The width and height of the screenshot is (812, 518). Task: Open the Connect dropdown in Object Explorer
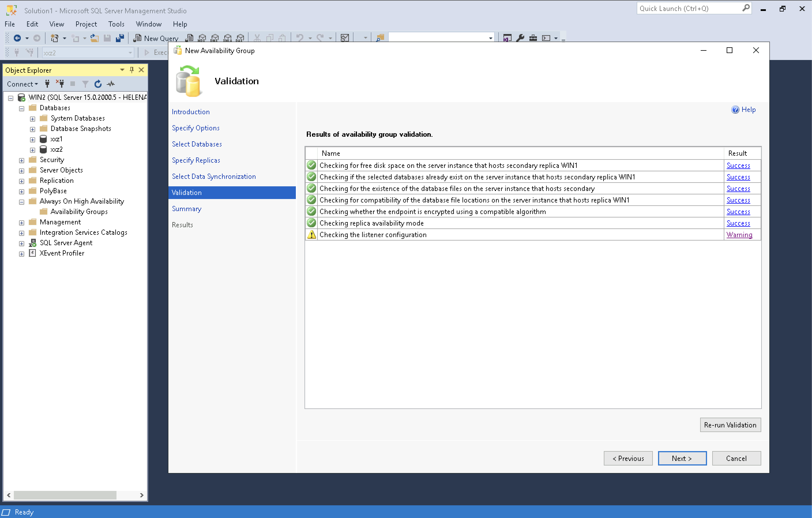coord(22,84)
